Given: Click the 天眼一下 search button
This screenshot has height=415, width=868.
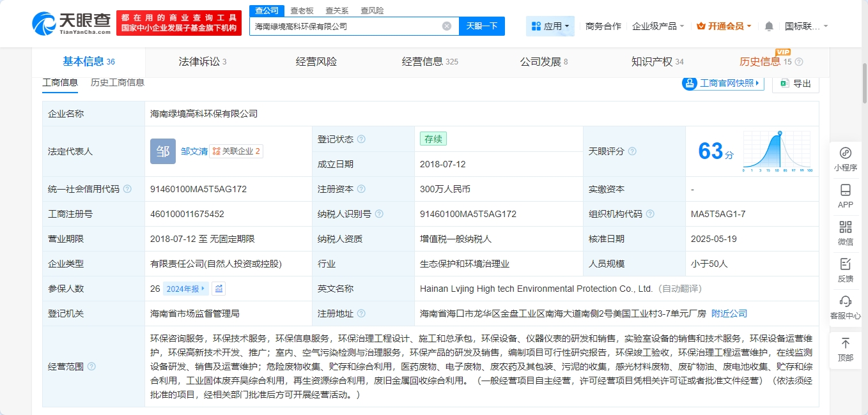Looking at the screenshot, I should pyautogui.click(x=481, y=26).
